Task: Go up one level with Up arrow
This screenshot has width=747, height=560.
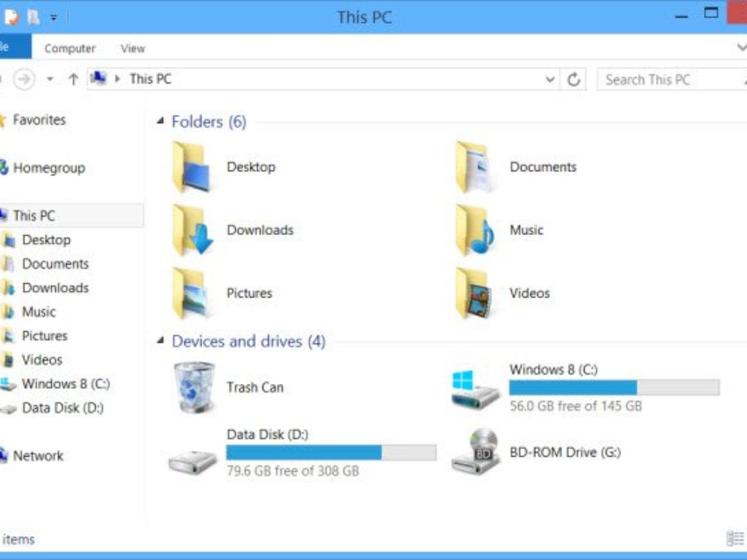Action: 73,79
